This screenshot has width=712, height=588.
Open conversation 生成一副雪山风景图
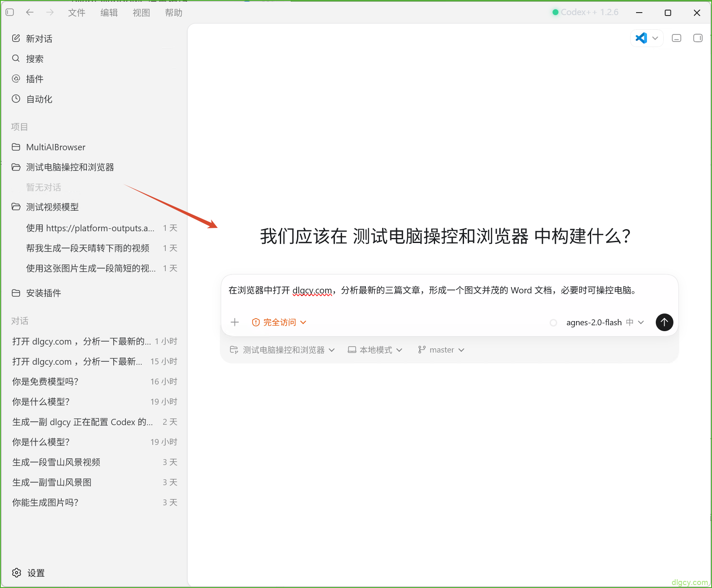(94, 482)
